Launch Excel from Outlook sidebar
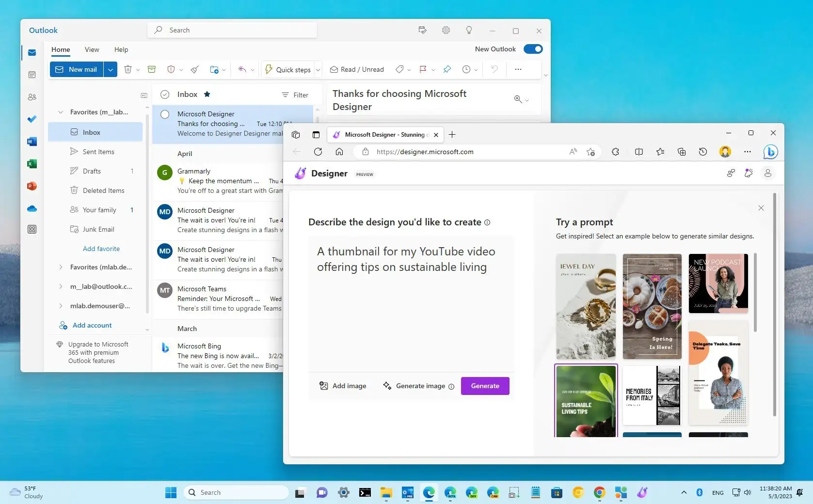Image resolution: width=813 pixels, height=504 pixels. (32, 164)
